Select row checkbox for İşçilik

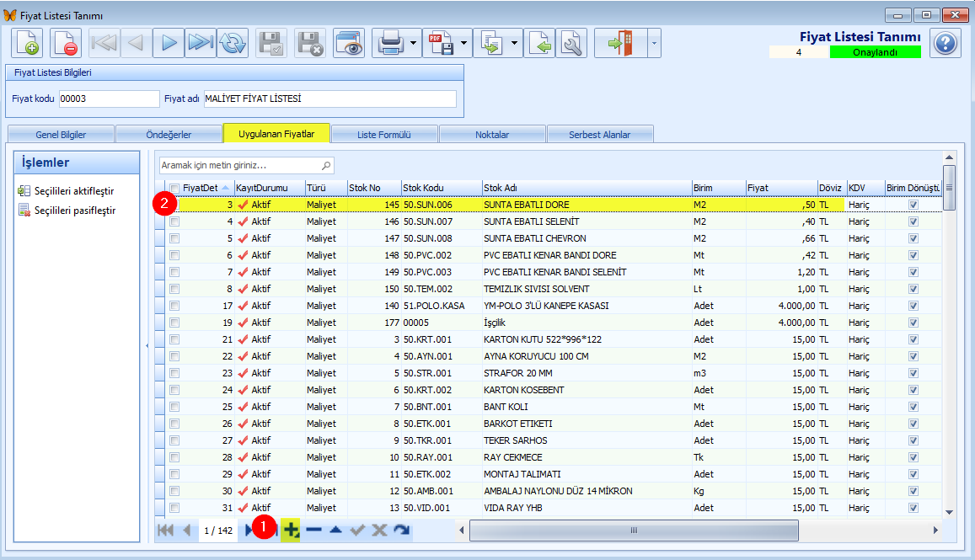[x=174, y=323]
